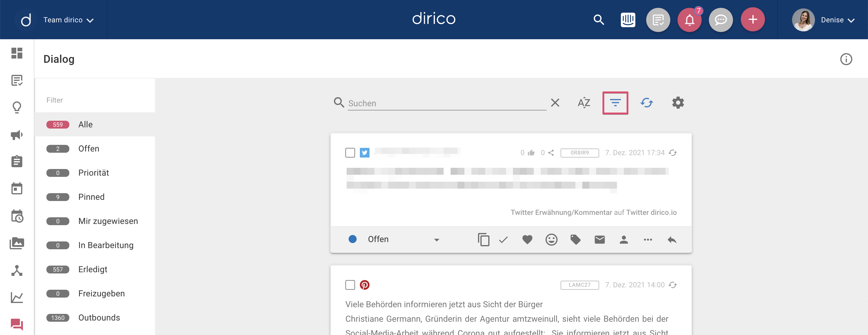Open more options three dots on Twitter message
The height and width of the screenshot is (335, 868).
(648, 240)
